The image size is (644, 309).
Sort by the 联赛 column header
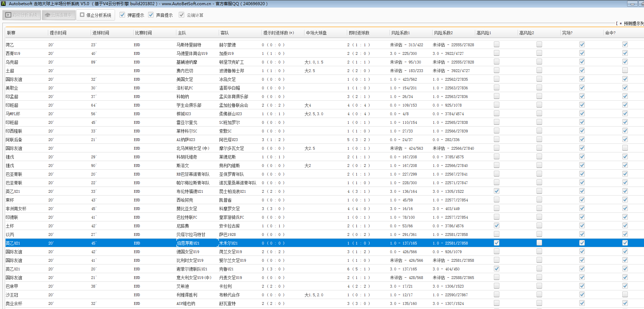(11, 33)
